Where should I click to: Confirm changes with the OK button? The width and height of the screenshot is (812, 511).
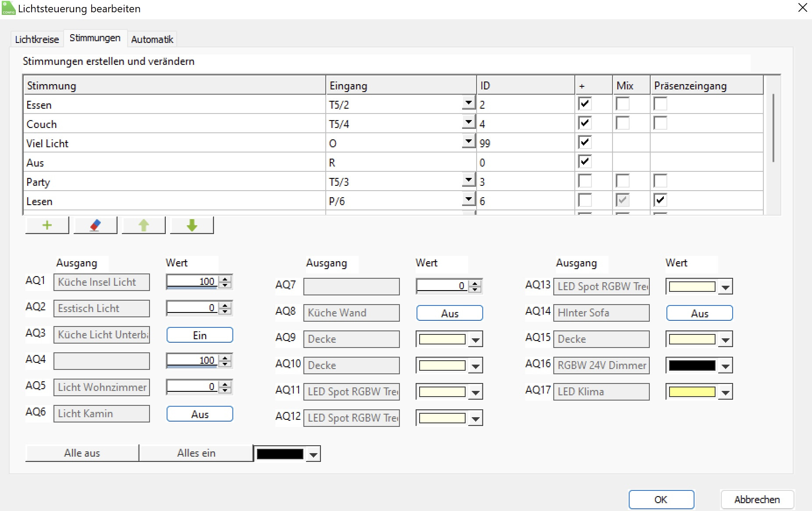coord(661,500)
